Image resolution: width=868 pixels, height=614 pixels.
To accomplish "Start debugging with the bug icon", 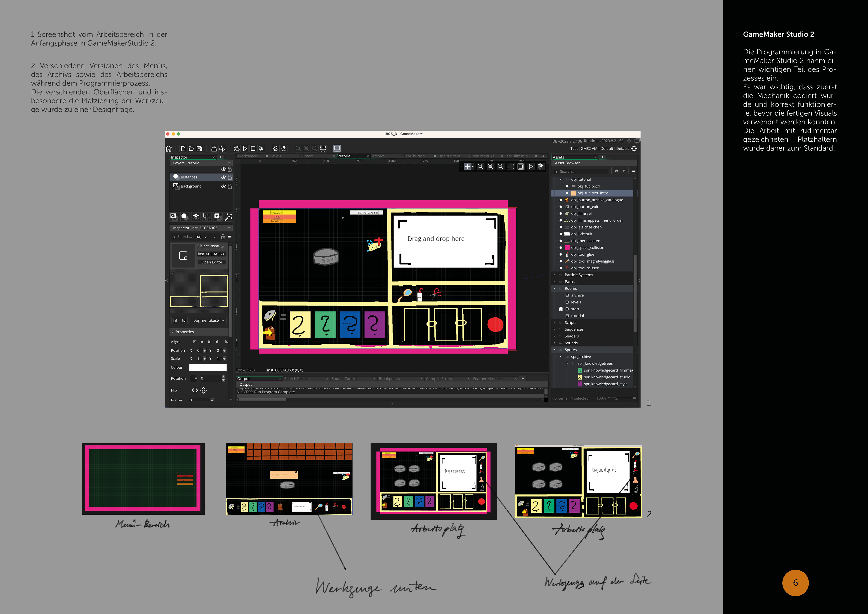I will [237, 149].
